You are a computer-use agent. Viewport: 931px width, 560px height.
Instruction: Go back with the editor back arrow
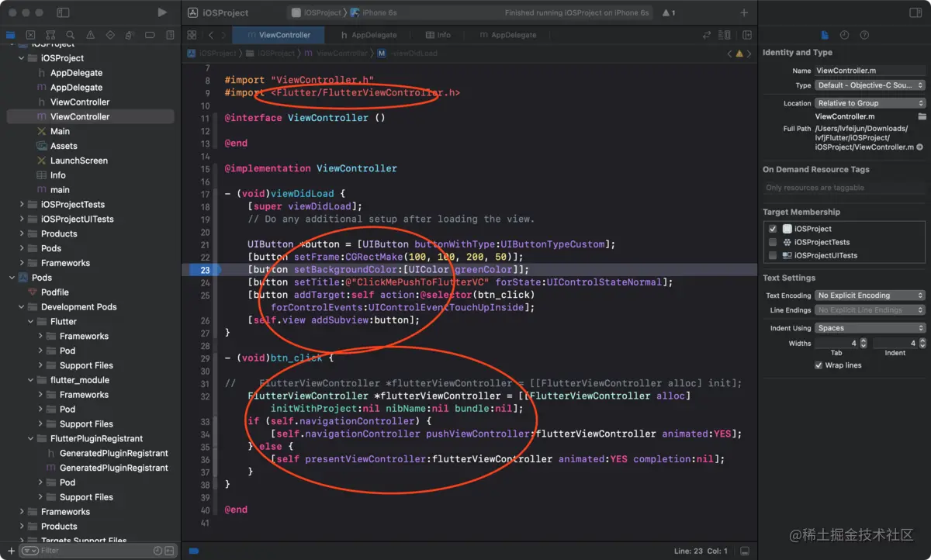pos(211,35)
